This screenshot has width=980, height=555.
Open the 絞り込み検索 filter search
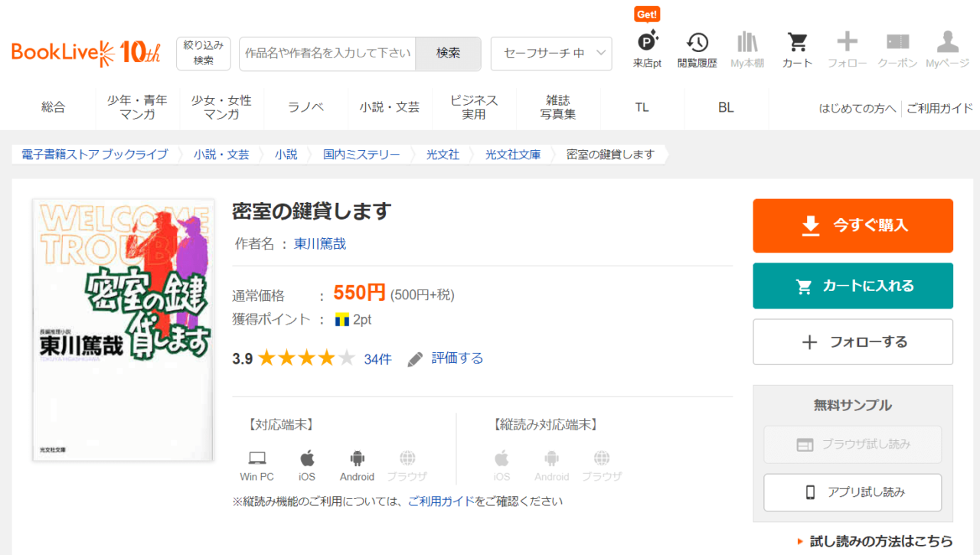coord(203,54)
